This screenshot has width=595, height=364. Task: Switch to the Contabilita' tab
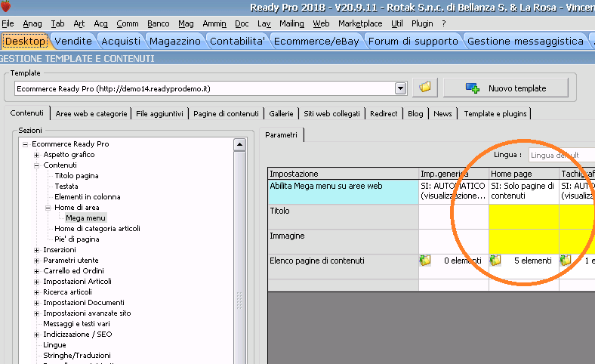tap(237, 41)
